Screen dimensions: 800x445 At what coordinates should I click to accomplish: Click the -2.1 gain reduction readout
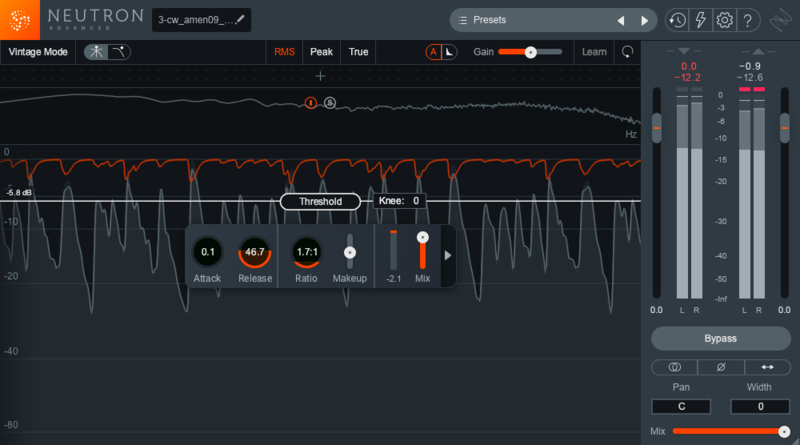tap(393, 279)
